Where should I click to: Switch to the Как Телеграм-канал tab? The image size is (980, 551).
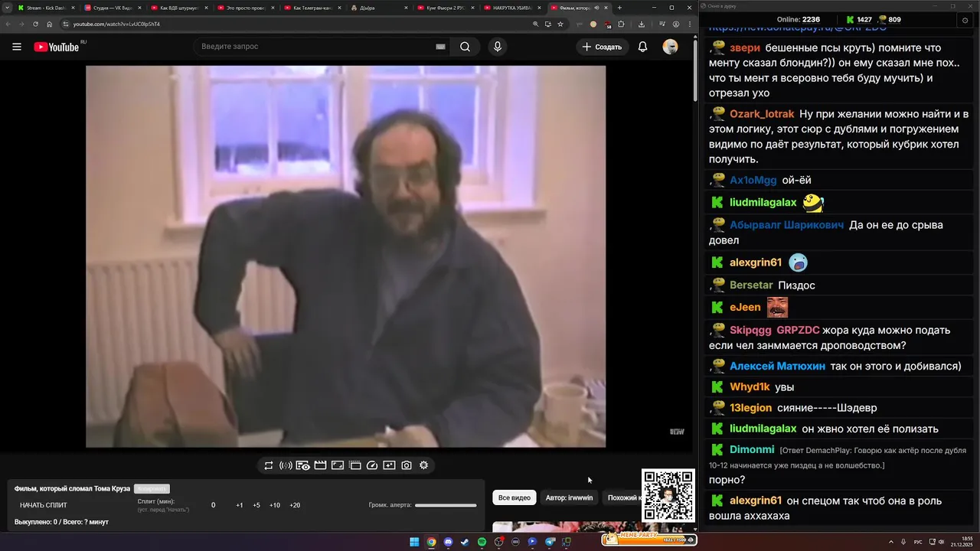click(x=312, y=8)
